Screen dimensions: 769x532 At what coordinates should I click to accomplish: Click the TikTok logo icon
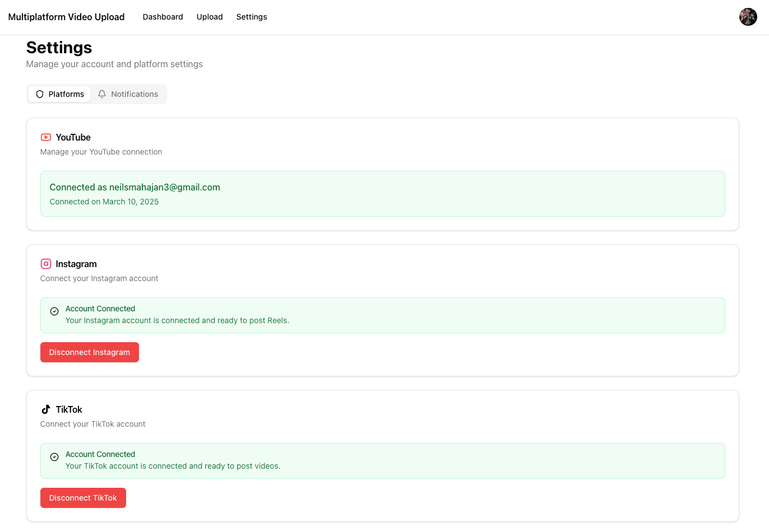pos(46,409)
